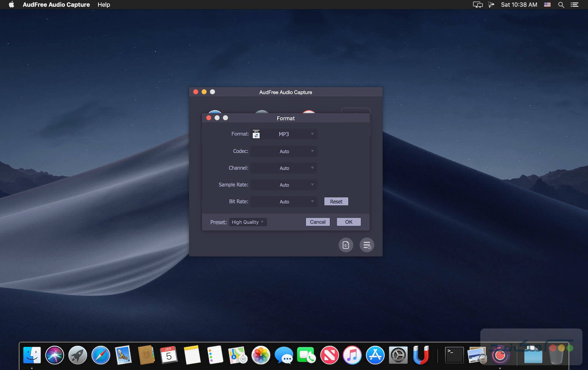
Task: Open the App Store from the Dock
Action: [375, 355]
